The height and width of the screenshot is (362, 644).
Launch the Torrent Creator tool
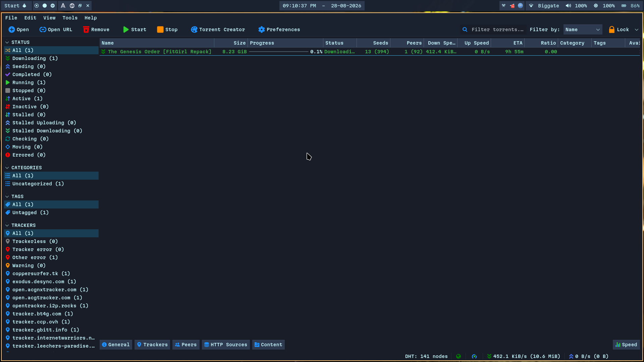tap(218, 29)
